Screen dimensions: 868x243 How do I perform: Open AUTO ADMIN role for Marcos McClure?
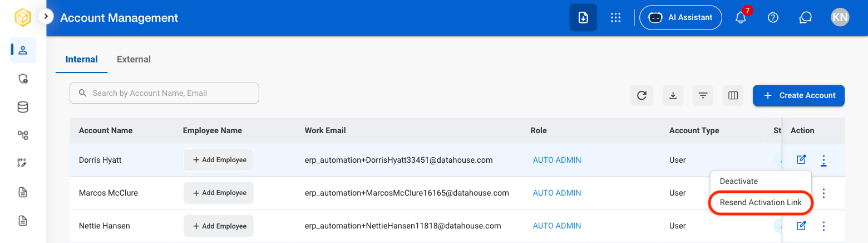coord(557,193)
